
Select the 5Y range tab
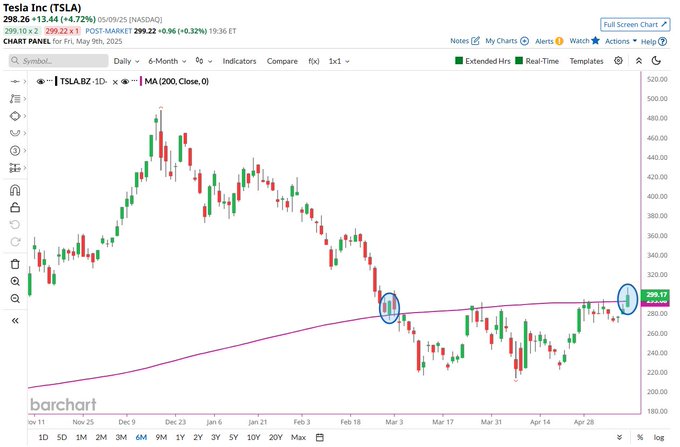pyautogui.click(x=233, y=437)
